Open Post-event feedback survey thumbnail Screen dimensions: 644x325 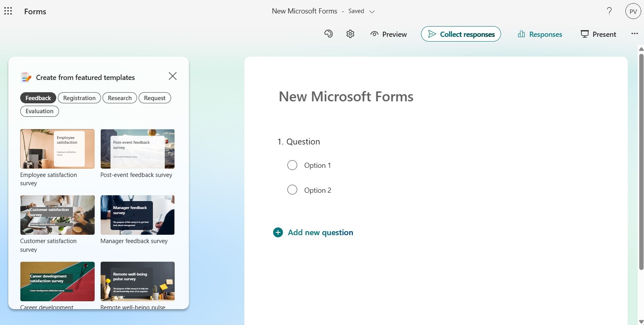coord(137,149)
